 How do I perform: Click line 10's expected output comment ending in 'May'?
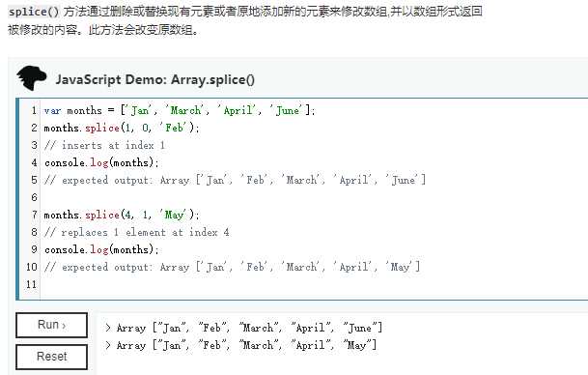232,267
